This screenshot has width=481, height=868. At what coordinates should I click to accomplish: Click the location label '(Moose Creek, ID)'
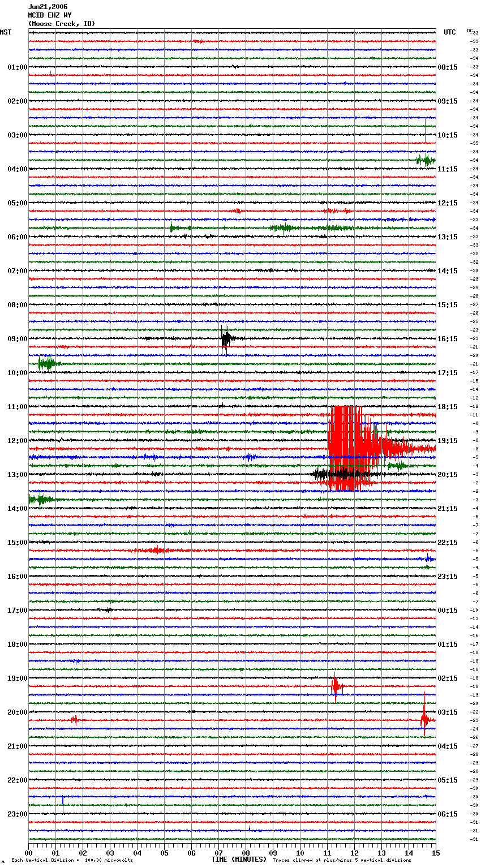click(x=62, y=24)
